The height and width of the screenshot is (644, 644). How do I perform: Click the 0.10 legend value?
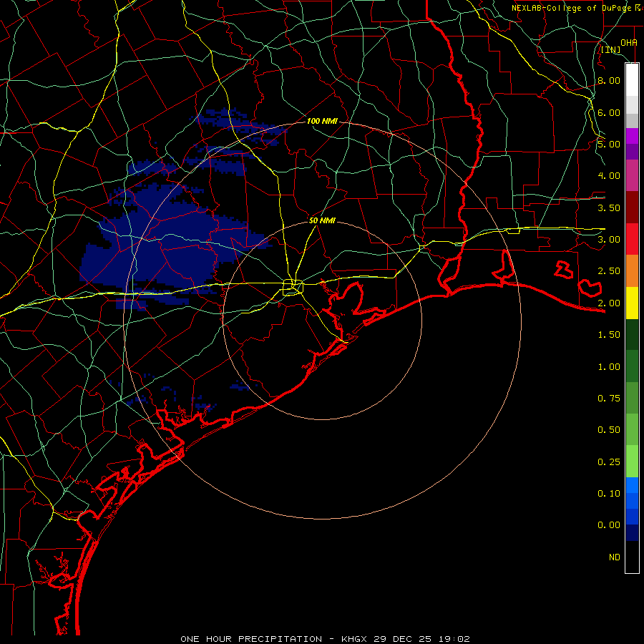pos(609,494)
